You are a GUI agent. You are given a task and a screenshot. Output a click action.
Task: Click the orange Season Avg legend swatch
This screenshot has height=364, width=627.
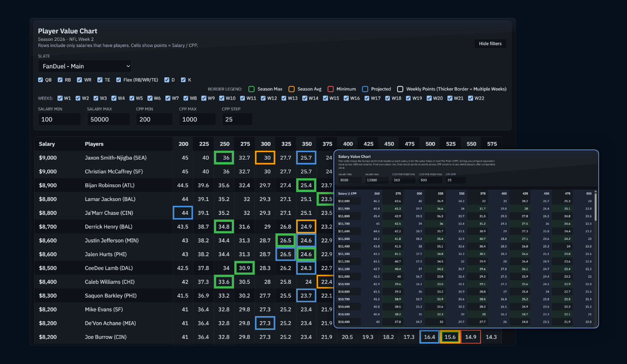(291, 89)
